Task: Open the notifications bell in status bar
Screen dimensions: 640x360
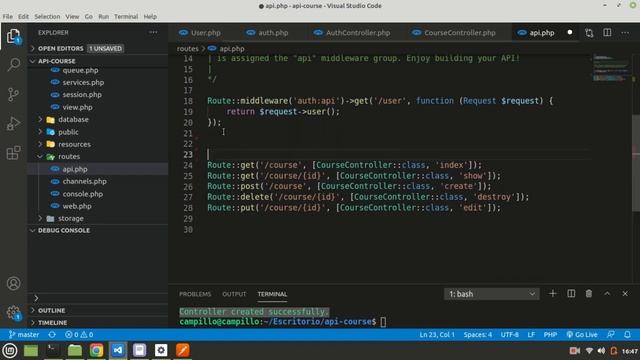Action: [x=627, y=334]
